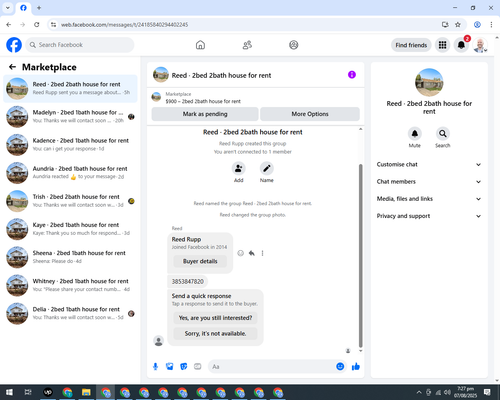The width and height of the screenshot is (500, 400).
Task: Click the voice clip microphone icon
Action: coord(155,367)
